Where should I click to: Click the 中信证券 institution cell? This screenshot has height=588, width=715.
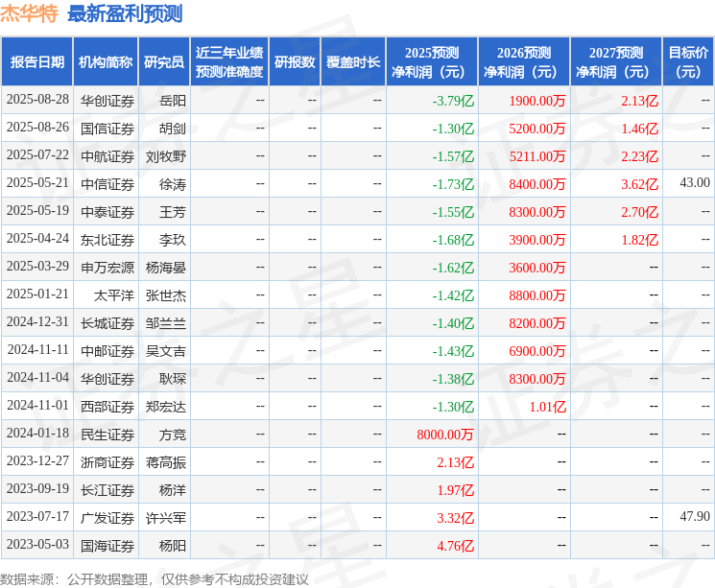(107, 184)
